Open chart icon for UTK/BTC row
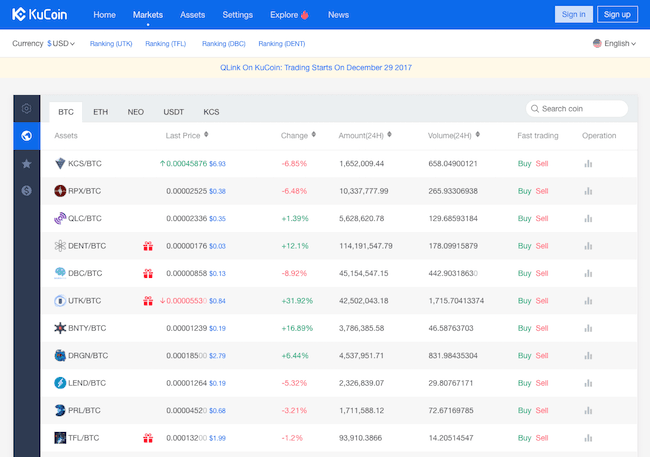650x457 pixels. tap(588, 300)
